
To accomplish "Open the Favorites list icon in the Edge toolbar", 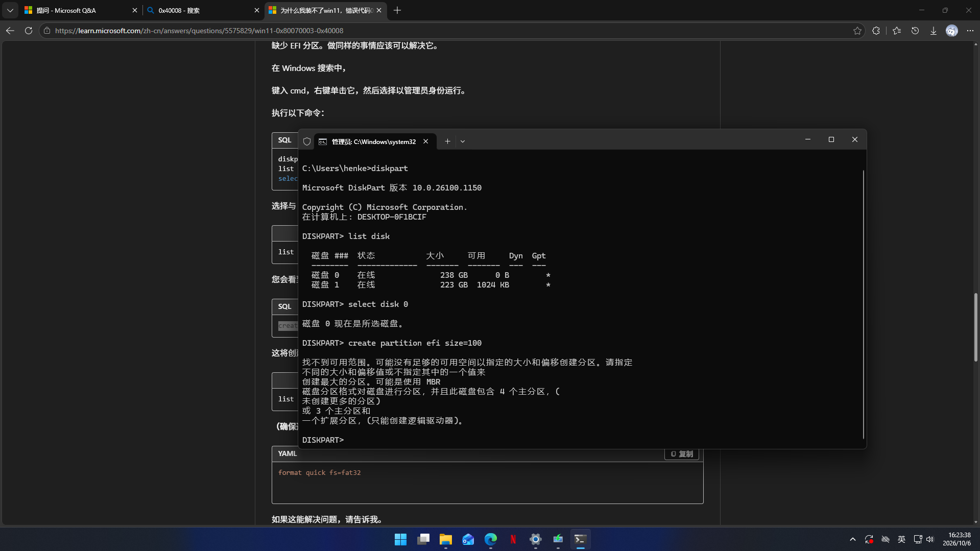I will [897, 31].
